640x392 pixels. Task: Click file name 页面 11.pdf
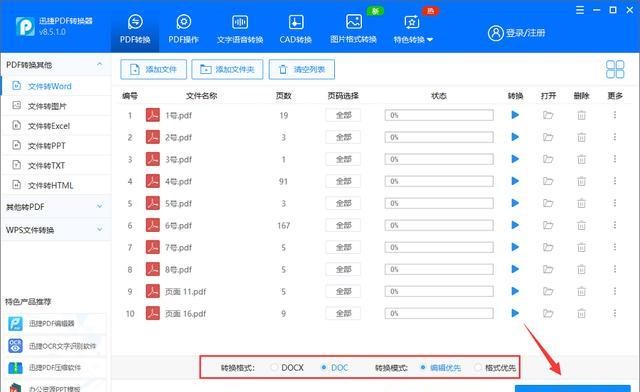(185, 292)
